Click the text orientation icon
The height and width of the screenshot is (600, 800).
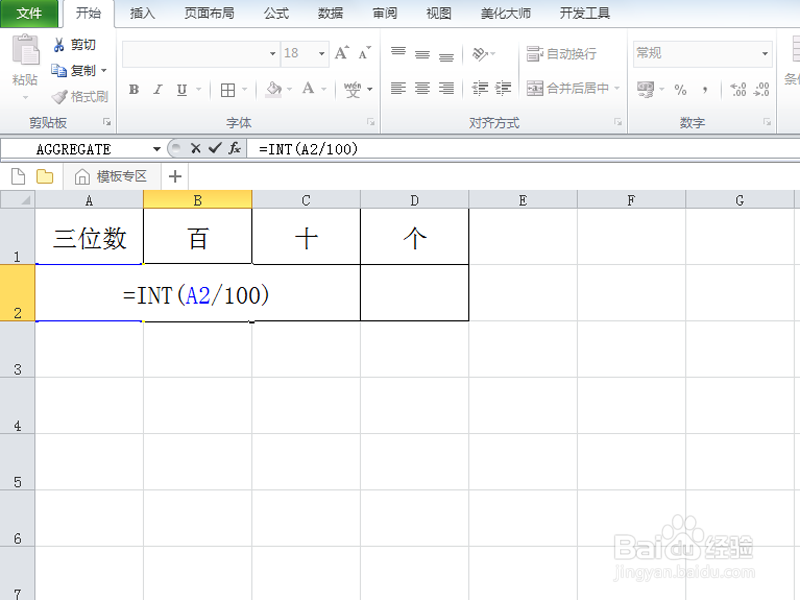coord(480,54)
